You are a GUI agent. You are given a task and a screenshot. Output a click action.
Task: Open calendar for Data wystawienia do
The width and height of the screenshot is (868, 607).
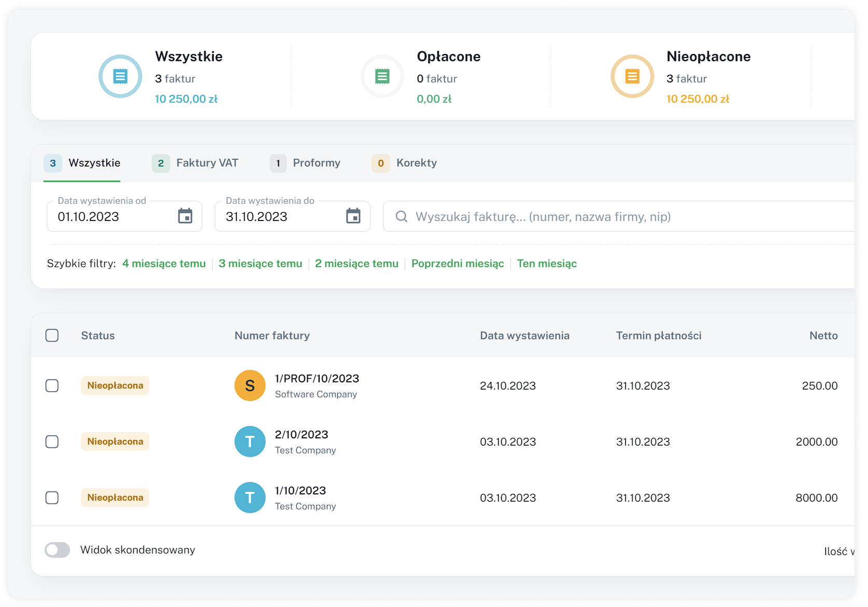click(x=353, y=216)
